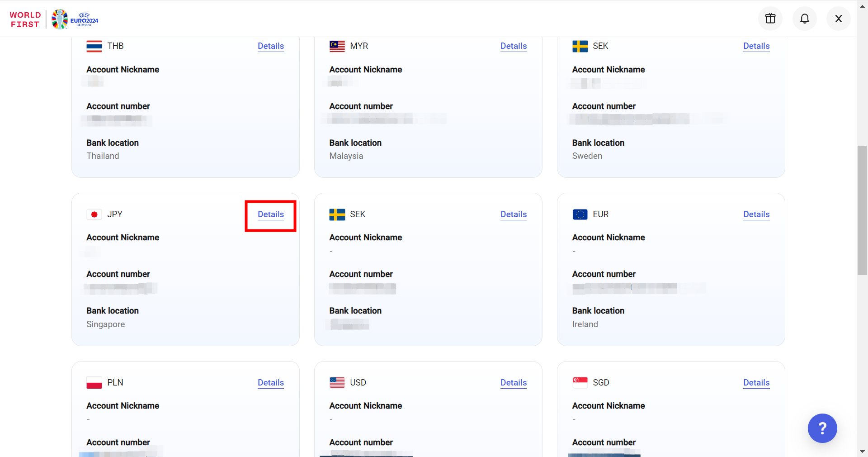Open the notifications bell
868x457 pixels.
click(x=805, y=19)
